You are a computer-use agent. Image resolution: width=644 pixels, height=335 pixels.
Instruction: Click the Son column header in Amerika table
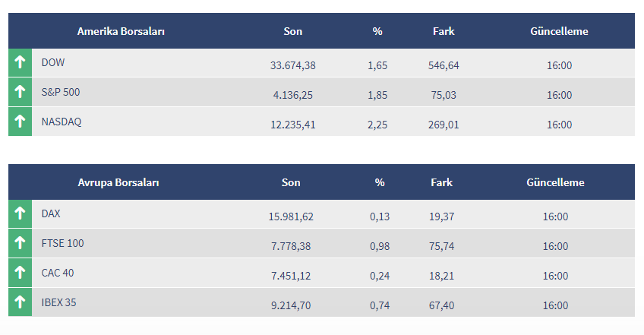coord(292,31)
